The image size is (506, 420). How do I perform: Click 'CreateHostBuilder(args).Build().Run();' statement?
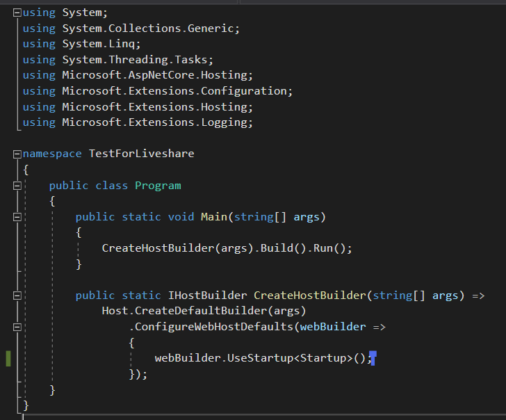tap(227, 248)
